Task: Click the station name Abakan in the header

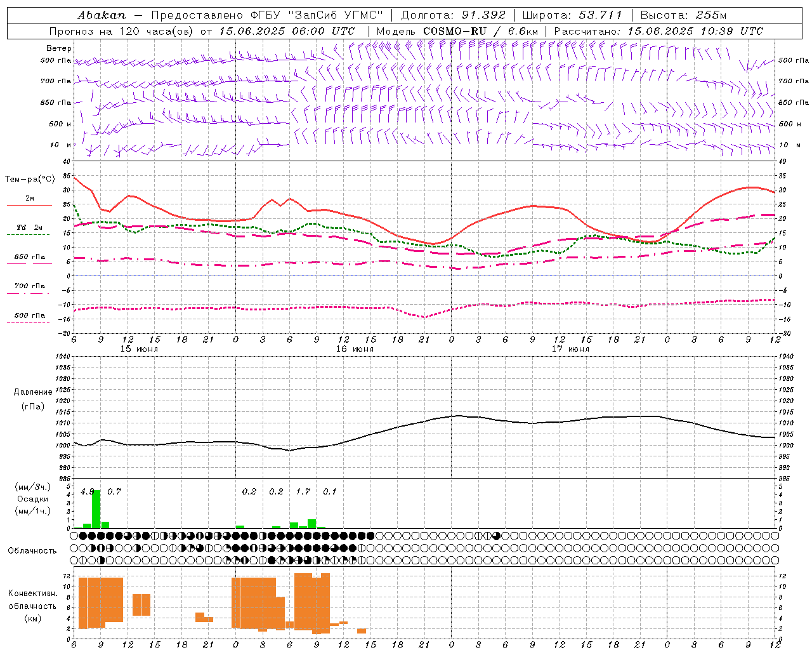Action: click(x=101, y=15)
